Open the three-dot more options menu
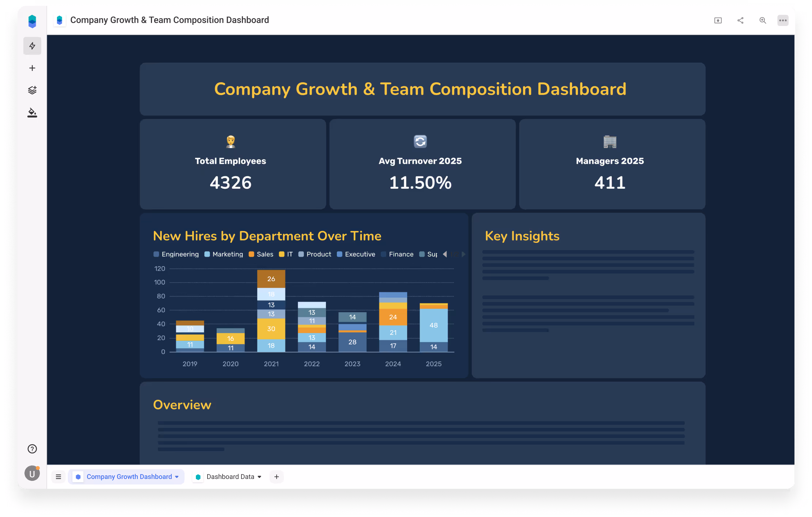812x517 pixels. tap(783, 20)
